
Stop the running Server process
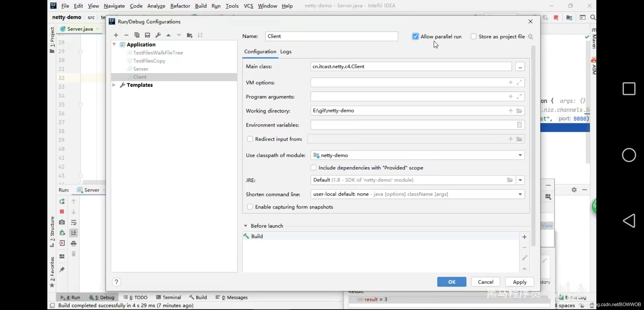click(x=62, y=212)
